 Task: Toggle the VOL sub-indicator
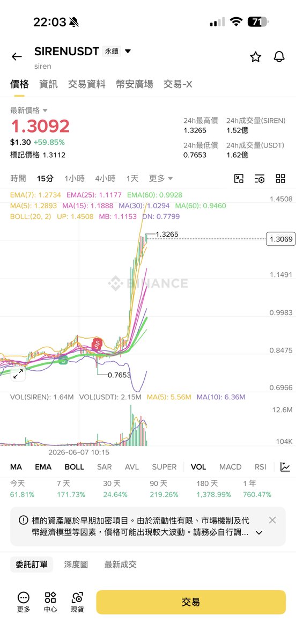tap(198, 467)
